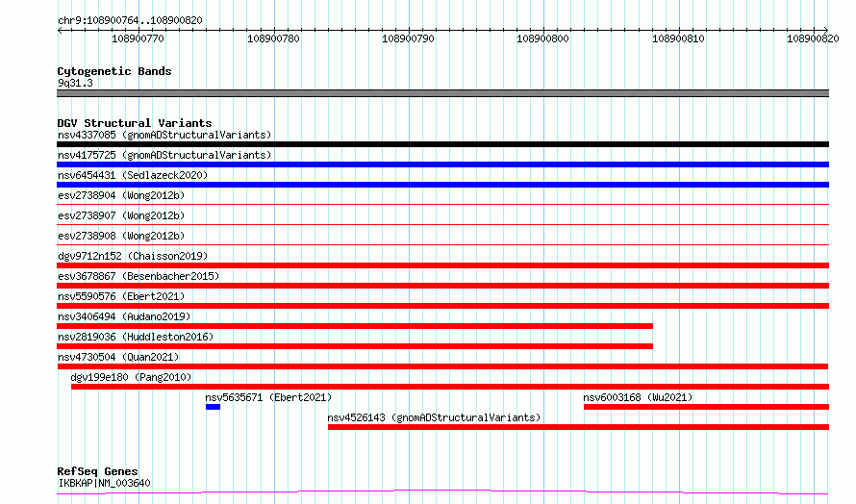
Task: Open variant nsv4730504 (Quan2021) label
Action: (118, 357)
